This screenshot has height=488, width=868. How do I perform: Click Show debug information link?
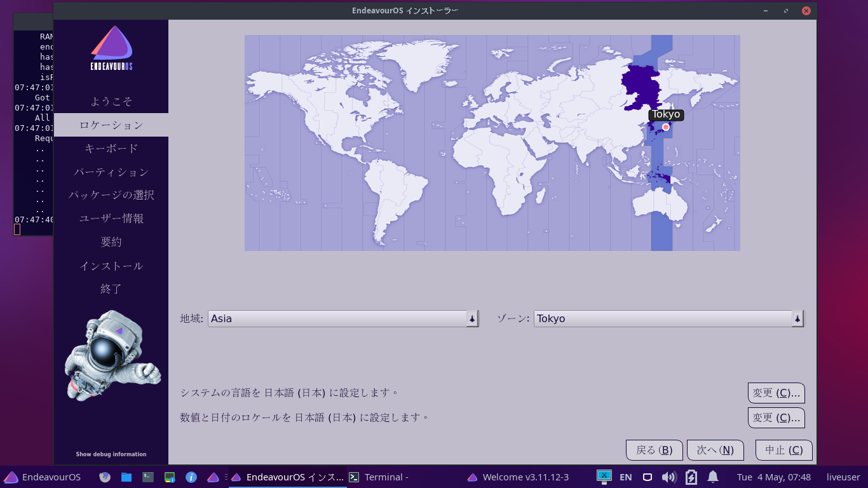[111, 454]
